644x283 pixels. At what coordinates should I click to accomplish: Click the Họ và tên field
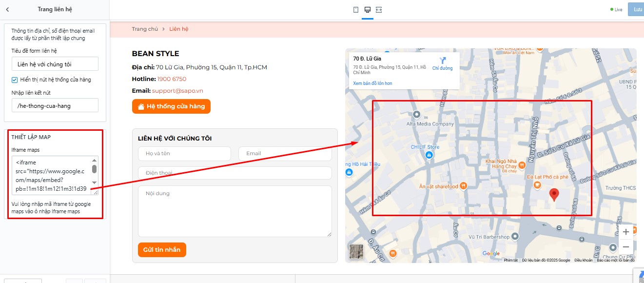pyautogui.click(x=184, y=153)
